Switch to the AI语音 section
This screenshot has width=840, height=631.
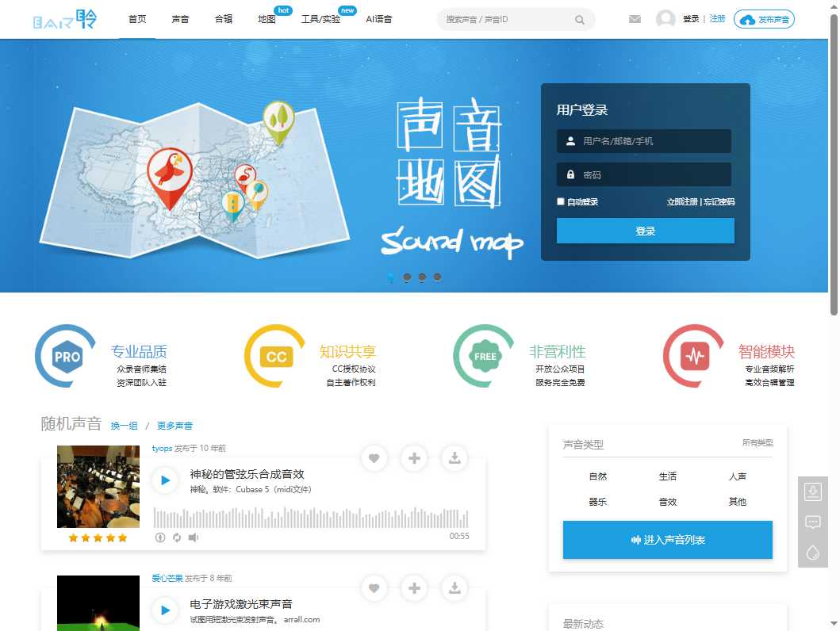[379, 19]
